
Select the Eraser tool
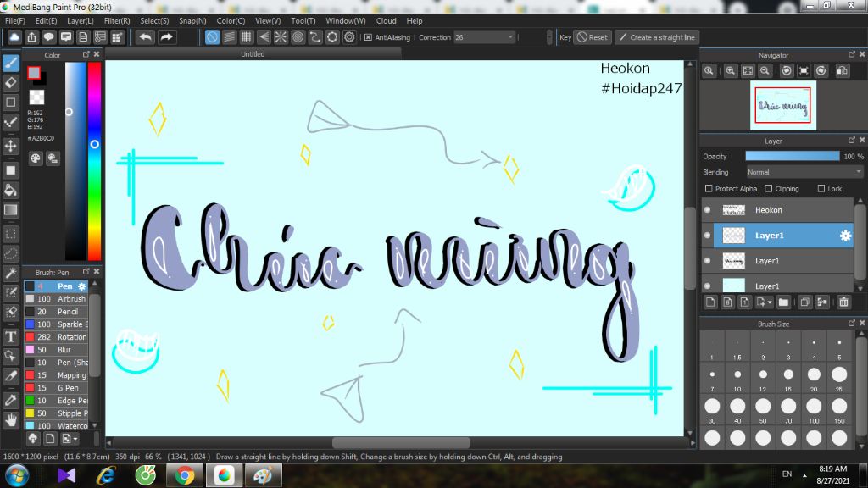tap(11, 82)
